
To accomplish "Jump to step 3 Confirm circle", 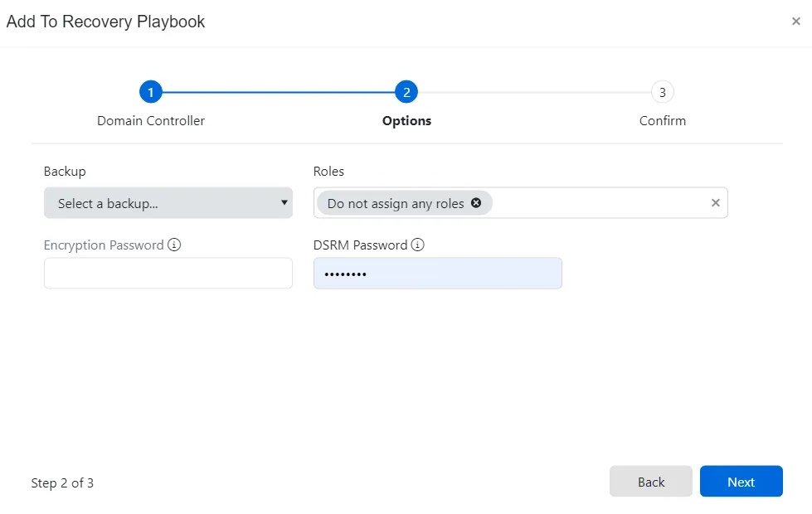I will click(663, 92).
